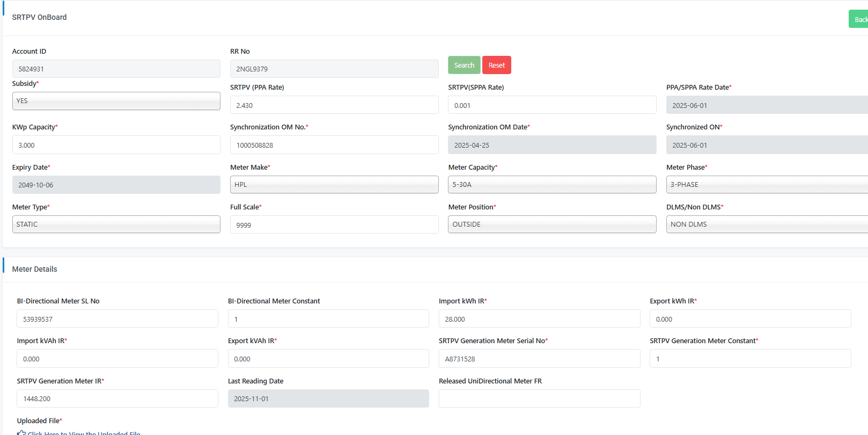Screen dimensions: 868x435
Task: Click the Synchronization OM No. field
Action: (x=334, y=145)
